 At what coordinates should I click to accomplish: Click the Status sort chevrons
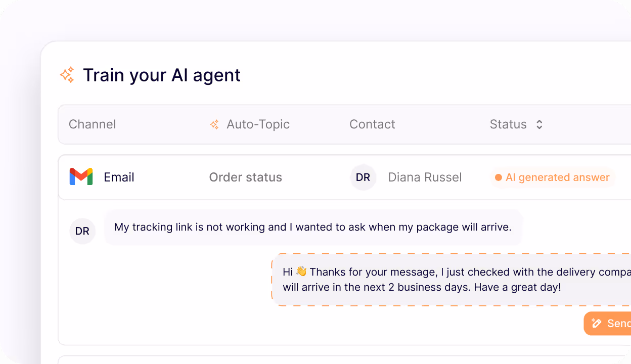click(x=539, y=124)
